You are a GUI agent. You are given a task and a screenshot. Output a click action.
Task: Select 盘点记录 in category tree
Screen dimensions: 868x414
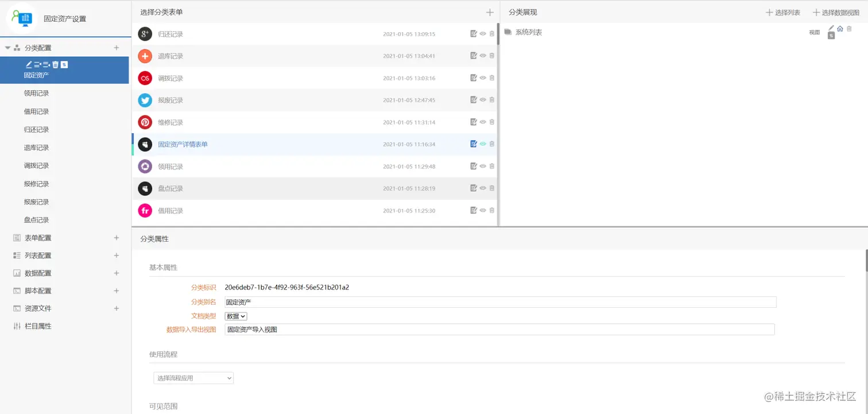point(37,220)
